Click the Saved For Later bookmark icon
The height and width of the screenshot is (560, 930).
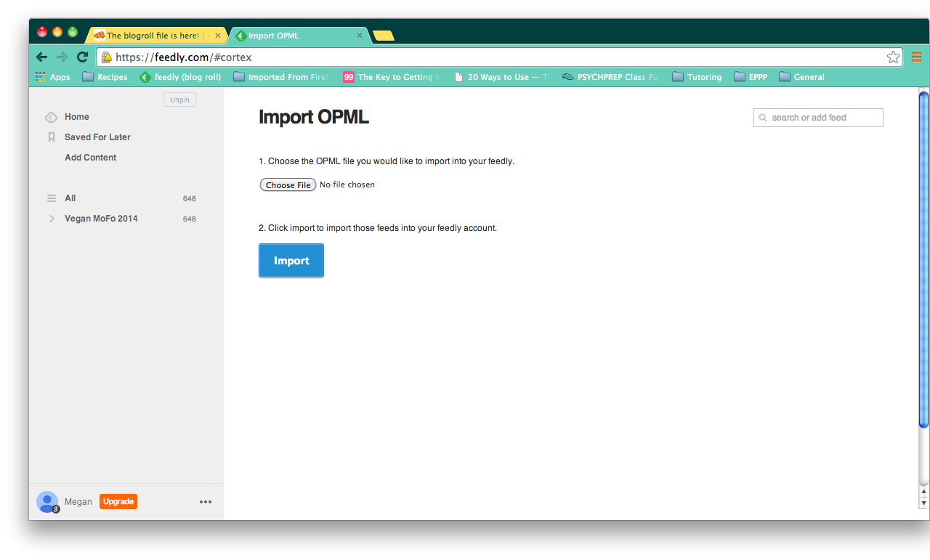52,137
